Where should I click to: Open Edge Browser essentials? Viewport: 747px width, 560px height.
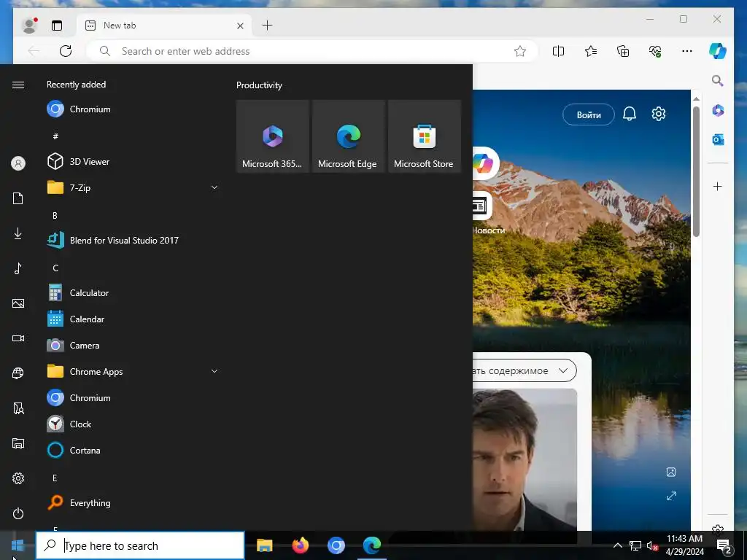(655, 51)
